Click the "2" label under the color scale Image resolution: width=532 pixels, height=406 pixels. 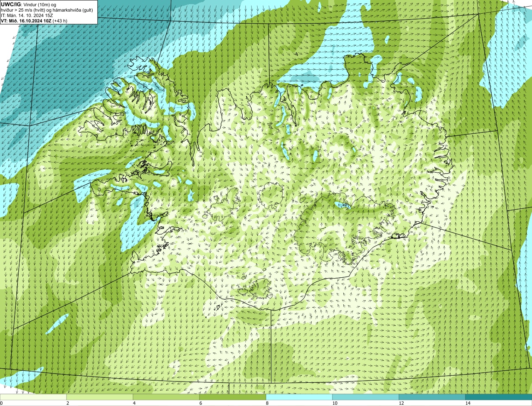click(67, 403)
